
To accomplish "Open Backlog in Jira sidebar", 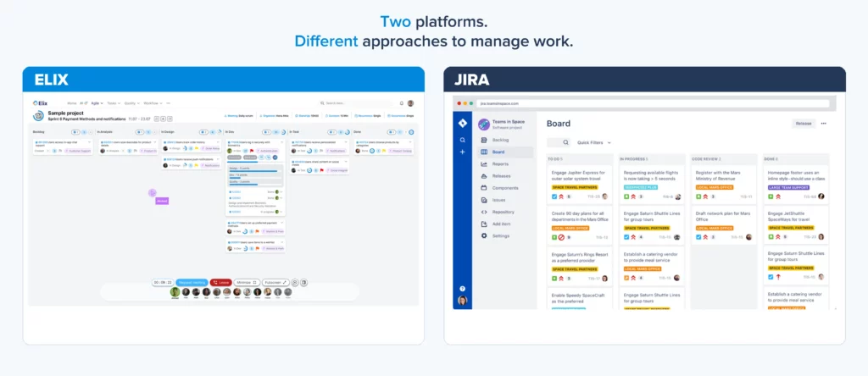I will click(505, 140).
